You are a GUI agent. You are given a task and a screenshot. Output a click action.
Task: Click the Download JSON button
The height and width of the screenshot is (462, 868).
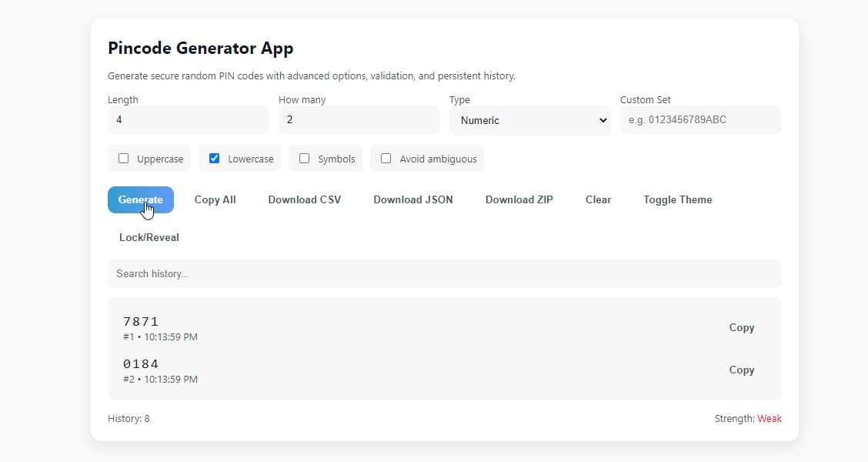tap(412, 199)
